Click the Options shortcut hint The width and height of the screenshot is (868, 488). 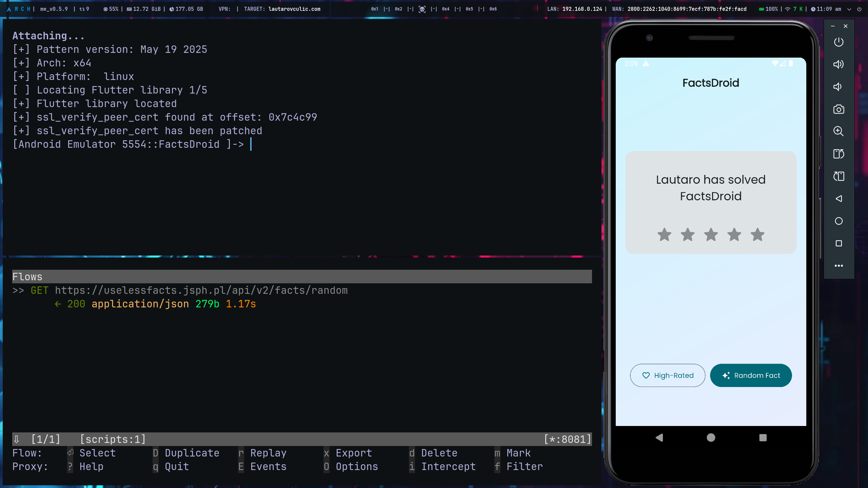(351, 466)
